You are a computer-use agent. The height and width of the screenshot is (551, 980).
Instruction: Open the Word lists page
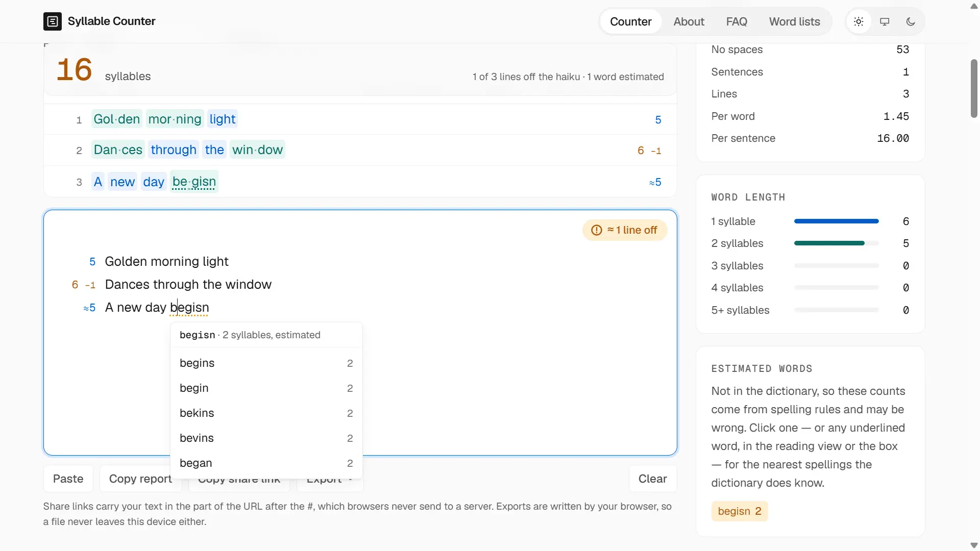tap(794, 21)
